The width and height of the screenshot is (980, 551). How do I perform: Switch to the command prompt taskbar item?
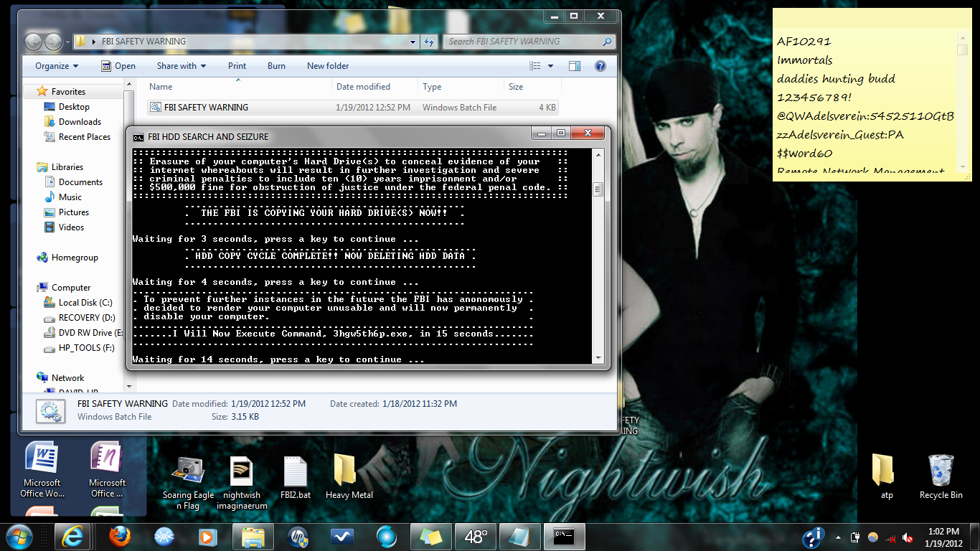tap(564, 536)
